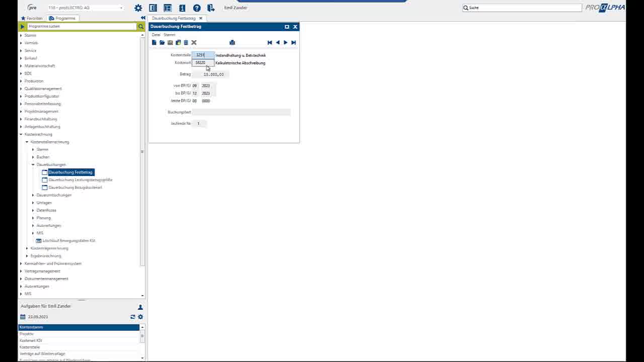The height and width of the screenshot is (362, 644).
Task: Open Löschlauf Bewegungsdaten KSt program
Action: [69, 241]
